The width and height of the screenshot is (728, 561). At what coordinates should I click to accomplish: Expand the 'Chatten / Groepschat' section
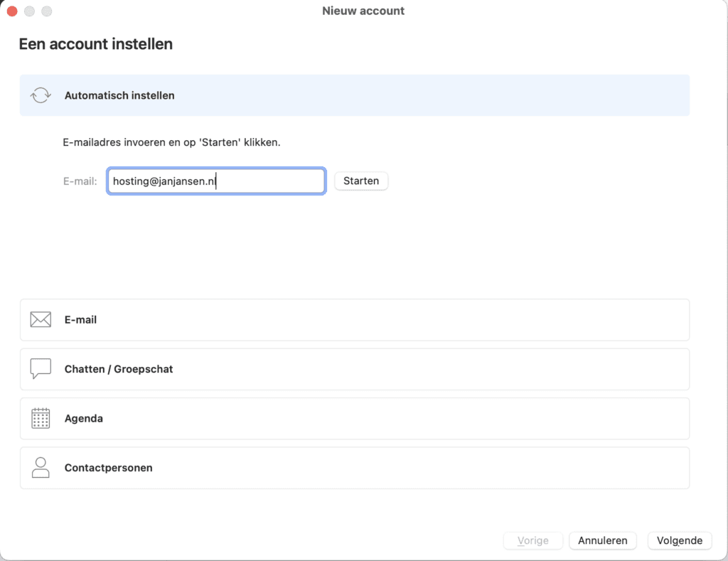pos(354,369)
